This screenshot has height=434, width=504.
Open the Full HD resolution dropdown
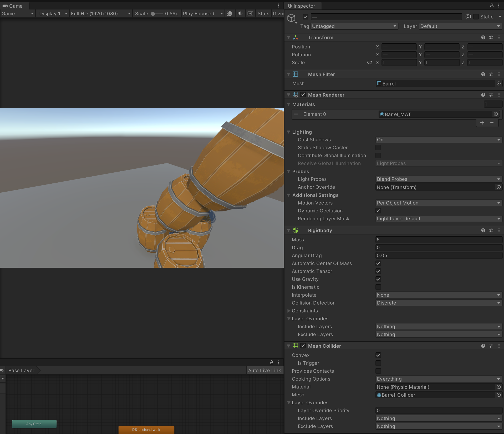point(101,14)
